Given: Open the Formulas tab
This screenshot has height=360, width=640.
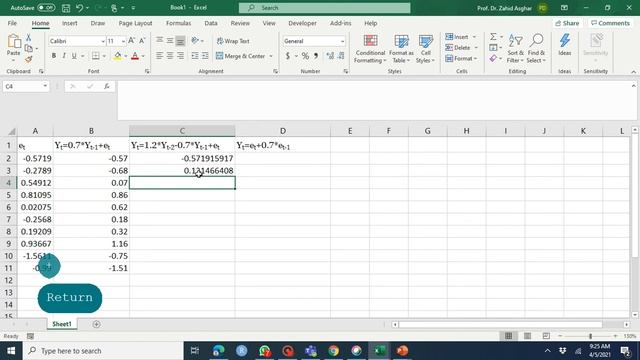Looking at the screenshot, I should coord(178,23).
